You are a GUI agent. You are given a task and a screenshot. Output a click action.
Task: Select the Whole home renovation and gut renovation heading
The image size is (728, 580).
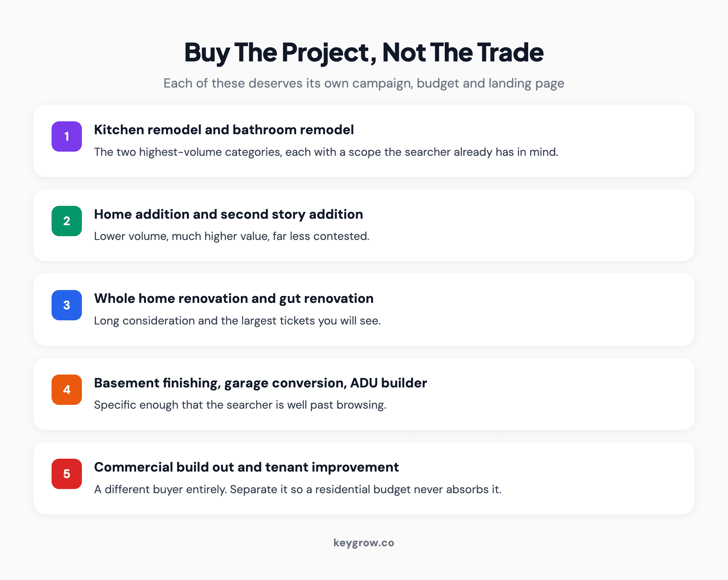pyautogui.click(x=234, y=298)
